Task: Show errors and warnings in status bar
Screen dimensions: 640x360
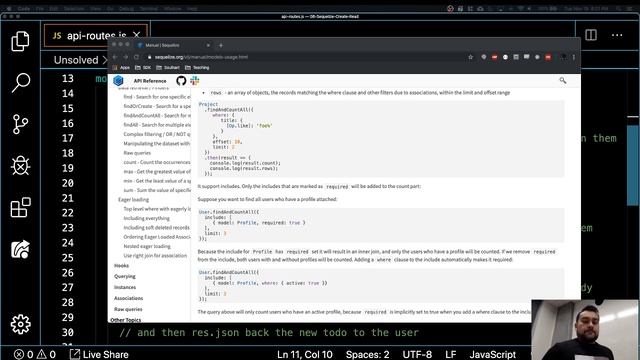Action: [x=35, y=354]
